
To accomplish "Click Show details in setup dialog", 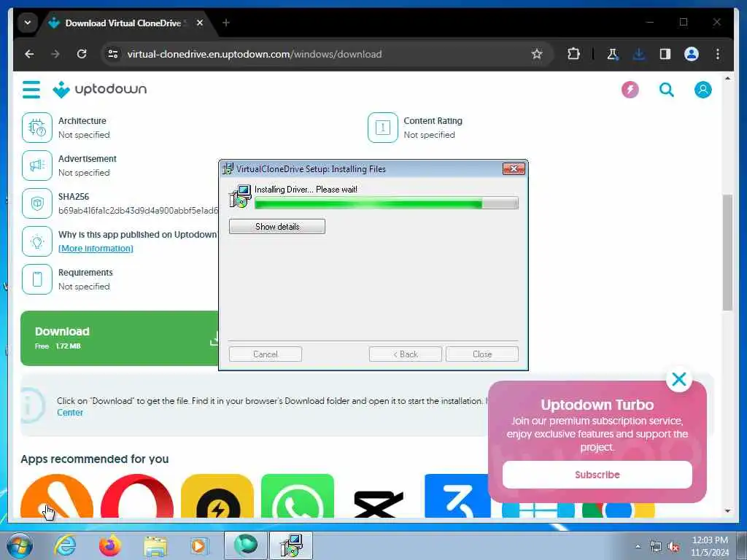I will (x=276, y=227).
